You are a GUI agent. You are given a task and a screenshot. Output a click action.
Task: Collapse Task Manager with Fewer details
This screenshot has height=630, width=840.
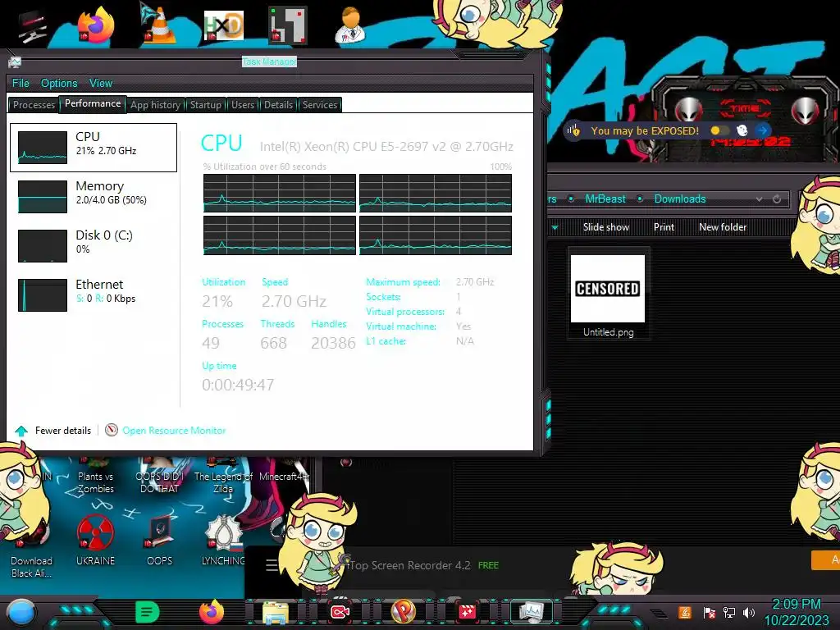tap(53, 430)
